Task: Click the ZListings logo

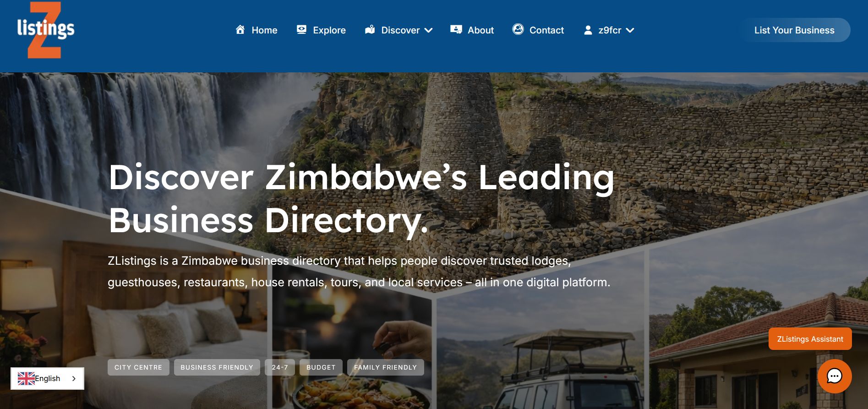Action: tap(46, 30)
